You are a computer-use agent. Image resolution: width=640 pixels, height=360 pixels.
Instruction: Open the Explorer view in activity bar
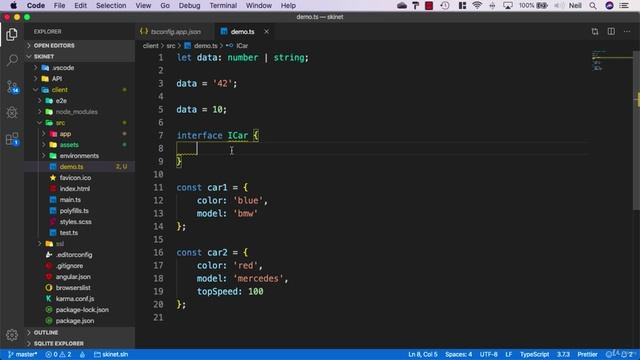pyautogui.click(x=12, y=35)
